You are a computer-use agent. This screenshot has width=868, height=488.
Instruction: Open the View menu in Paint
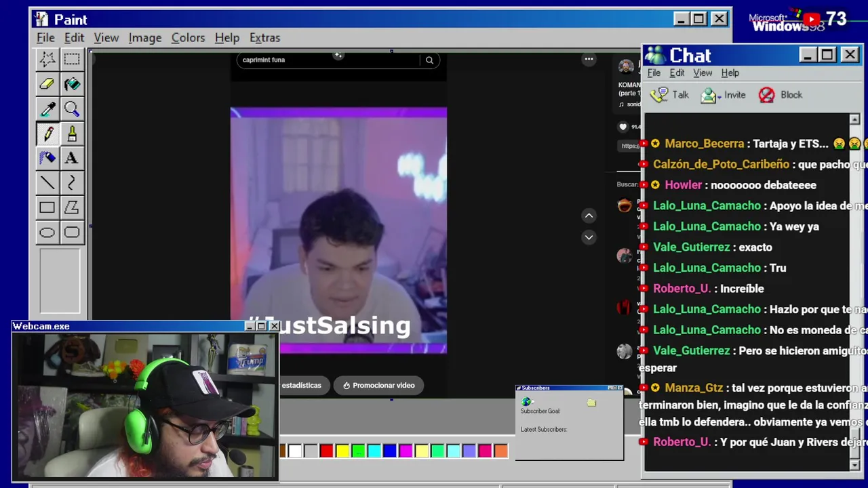tap(106, 37)
